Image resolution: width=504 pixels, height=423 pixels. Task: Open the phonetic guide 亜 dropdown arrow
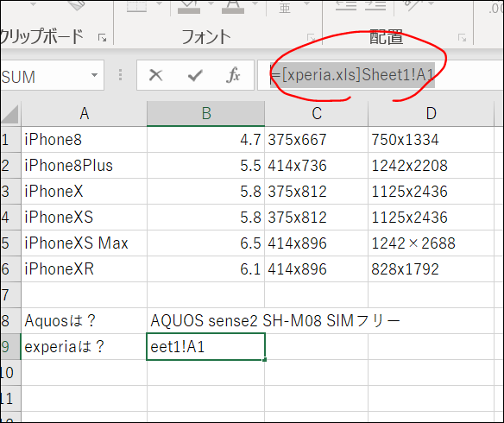[307, 3]
